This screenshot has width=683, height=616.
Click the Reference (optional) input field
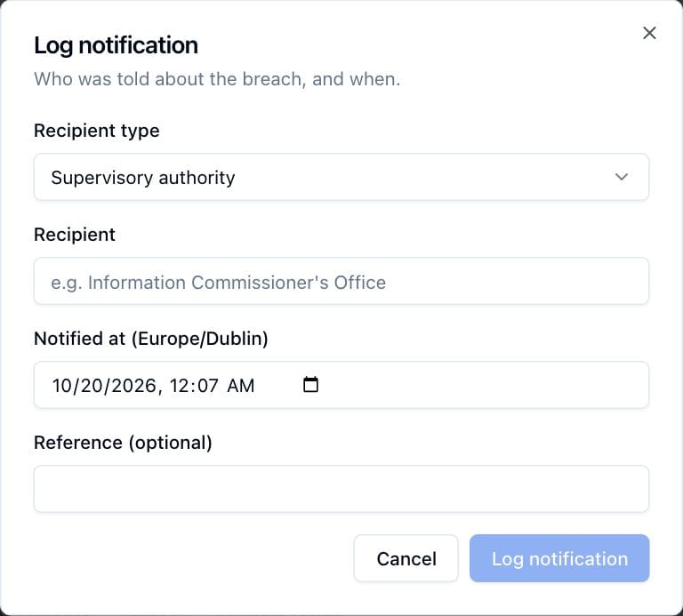pos(341,489)
